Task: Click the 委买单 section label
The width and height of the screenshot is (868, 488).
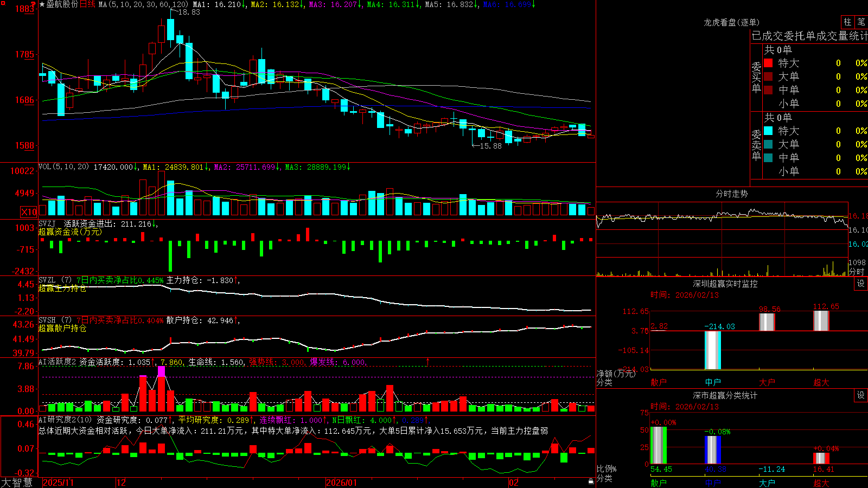Action: (x=756, y=77)
